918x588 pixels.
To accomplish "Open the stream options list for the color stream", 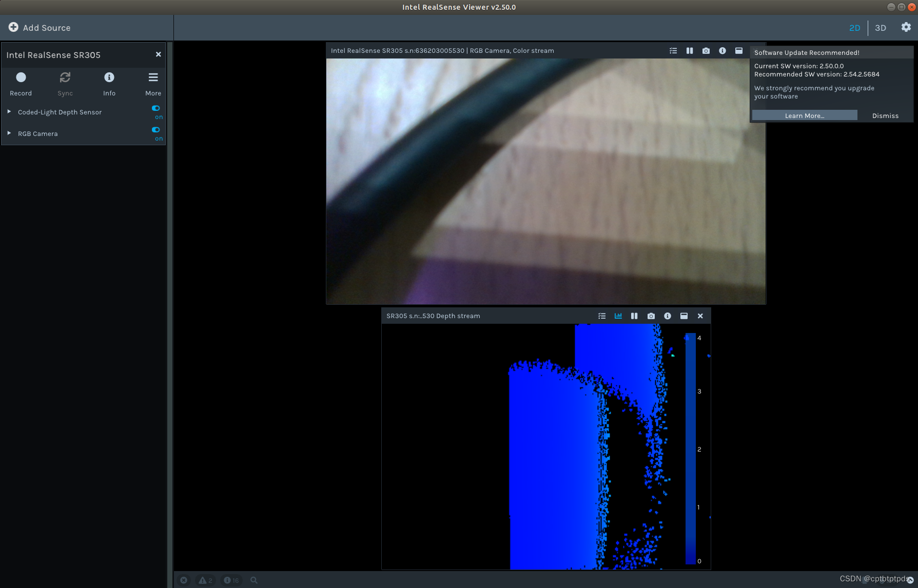I will [x=673, y=50].
